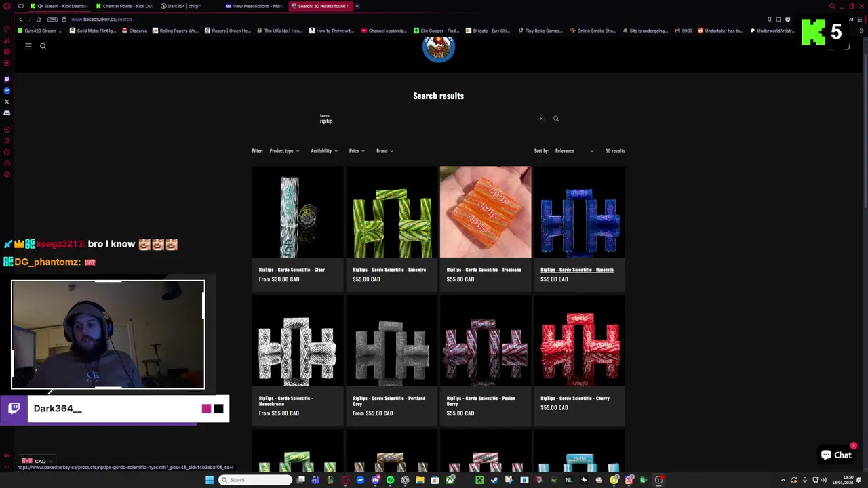The height and width of the screenshot is (488, 868).
Task: Open the orange Tropicana RipTips thumbnail
Action: (x=486, y=212)
